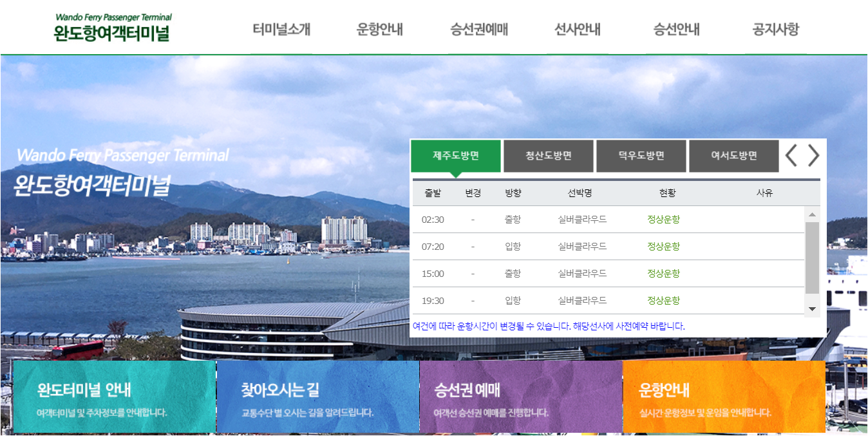Image resolution: width=868 pixels, height=436 pixels.
Task: Open the 선사안내 menu
Action: click(x=578, y=29)
